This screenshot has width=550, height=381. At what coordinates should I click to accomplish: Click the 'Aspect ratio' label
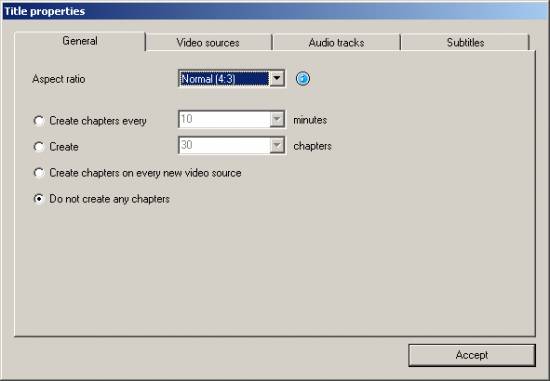coord(59,79)
